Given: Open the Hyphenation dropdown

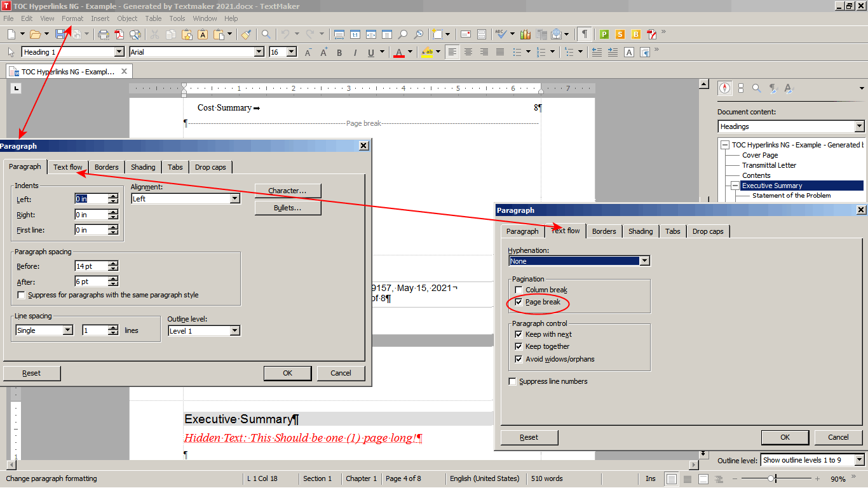Looking at the screenshot, I should point(644,261).
